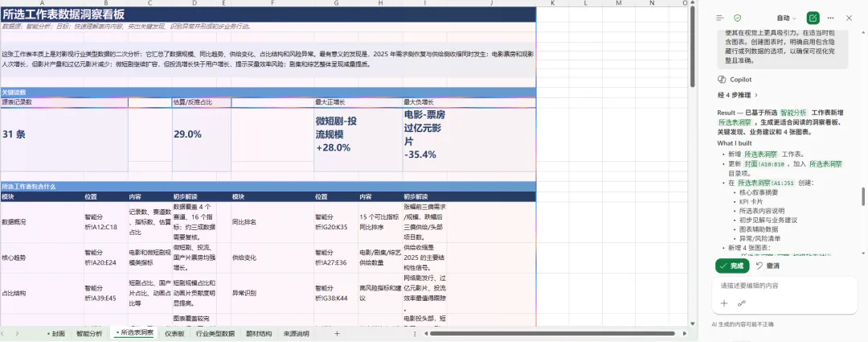Click the 最大正增长 label cell
This screenshot has width=868, height=342.
358,102
